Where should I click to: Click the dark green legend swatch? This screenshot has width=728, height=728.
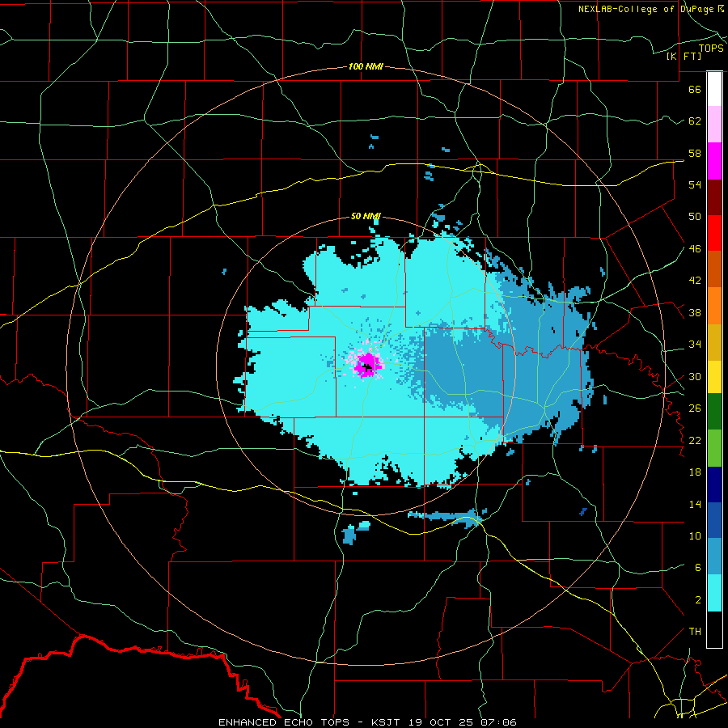(x=714, y=412)
